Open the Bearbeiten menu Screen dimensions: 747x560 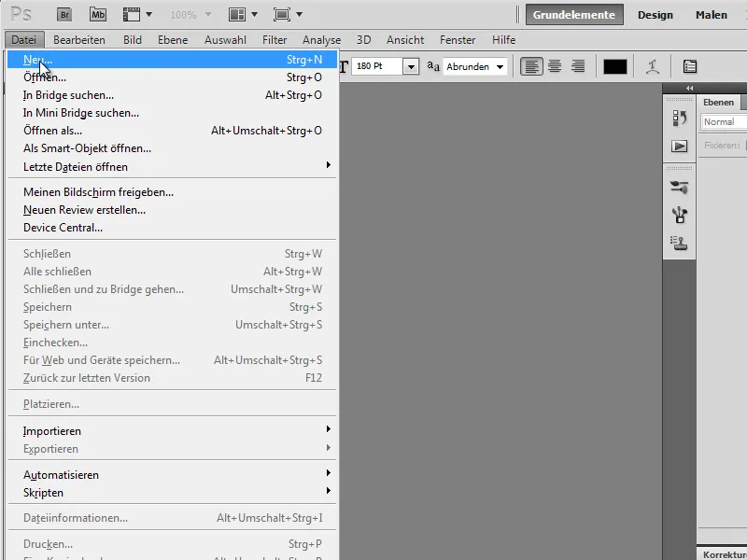point(79,40)
